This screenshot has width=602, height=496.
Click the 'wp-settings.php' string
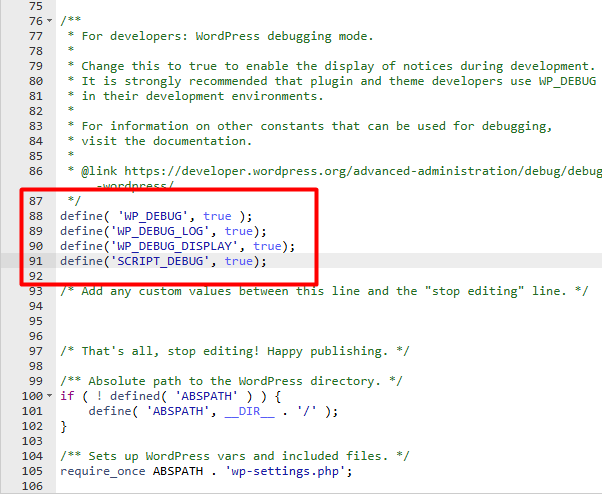tap(290, 471)
